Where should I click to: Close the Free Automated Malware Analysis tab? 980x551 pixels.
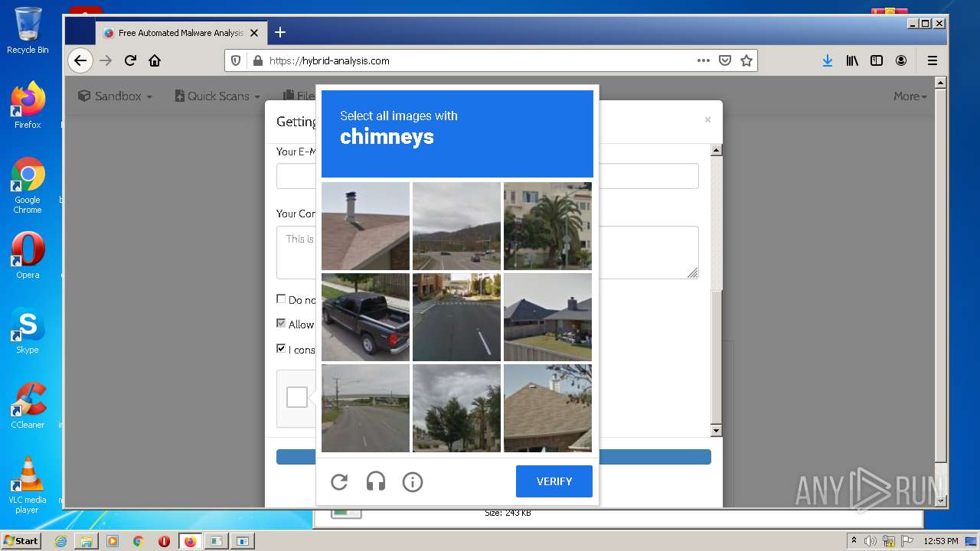point(254,33)
